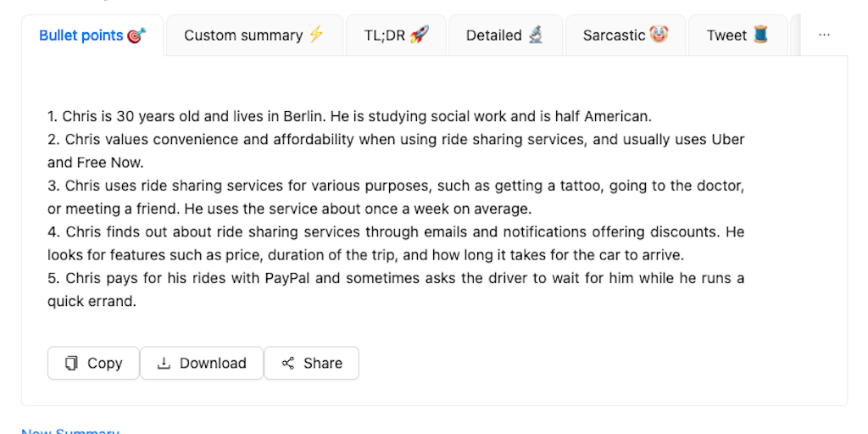Screen dimensions: 868x434
Task: Follow the New Summary link
Action: [x=70, y=431]
